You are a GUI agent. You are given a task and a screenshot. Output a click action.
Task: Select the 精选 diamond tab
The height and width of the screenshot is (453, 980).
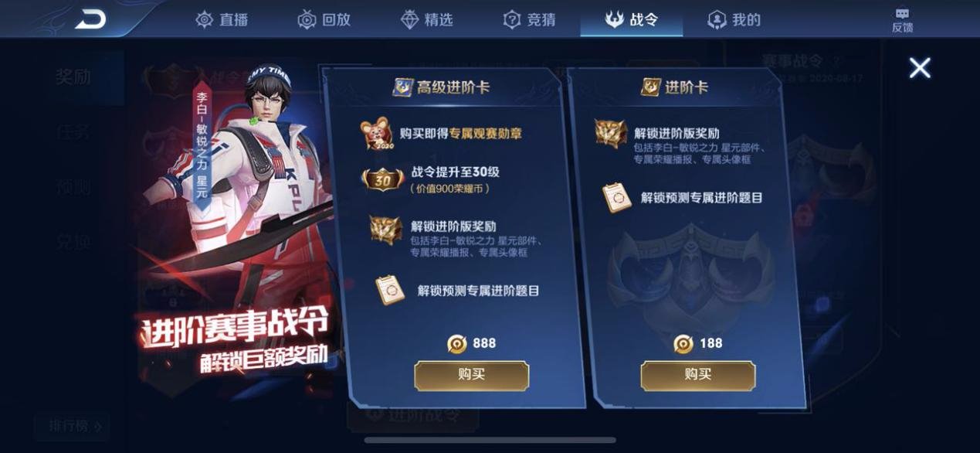427,19
